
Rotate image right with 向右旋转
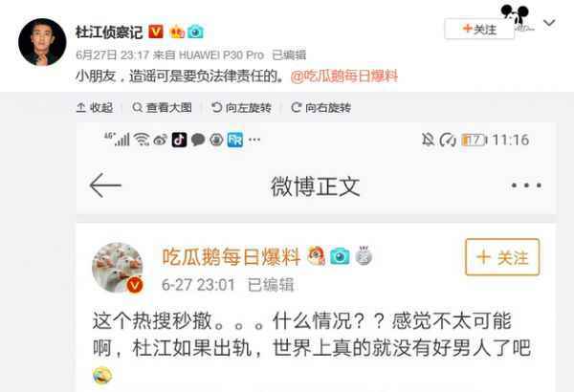[320, 108]
